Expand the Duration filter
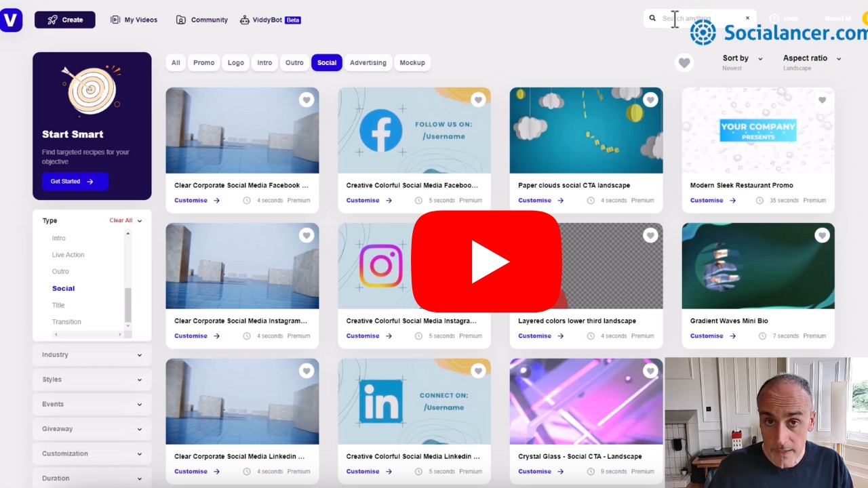This screenshot has width=868, height=488. point(92,478)
